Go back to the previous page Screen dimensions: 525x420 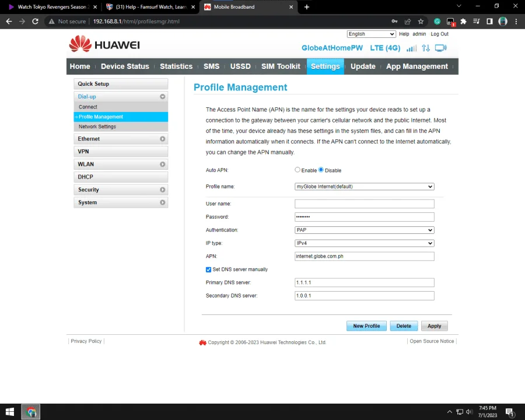pos(9,22)
